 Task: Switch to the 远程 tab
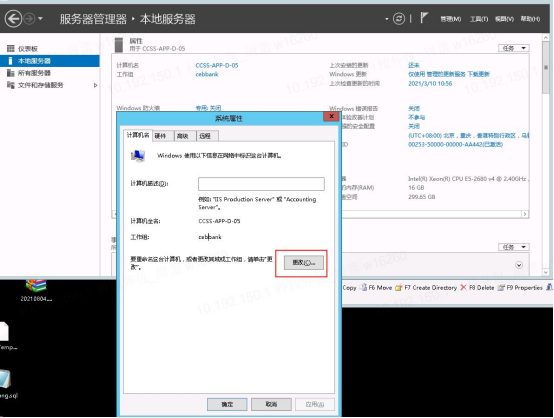click(x=207, y=136)
